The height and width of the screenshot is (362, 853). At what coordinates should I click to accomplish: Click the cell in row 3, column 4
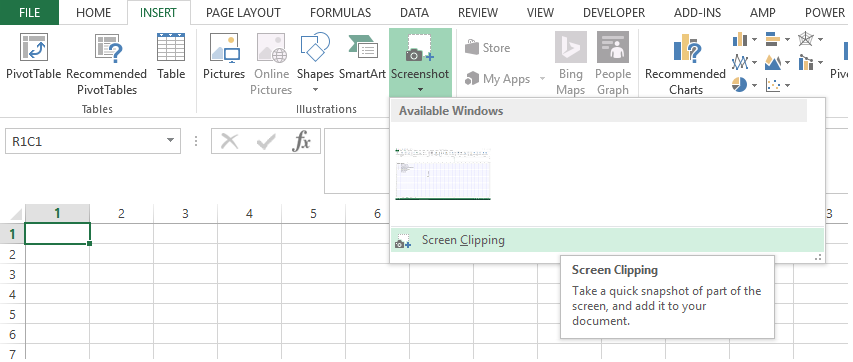tap(249, 274)
